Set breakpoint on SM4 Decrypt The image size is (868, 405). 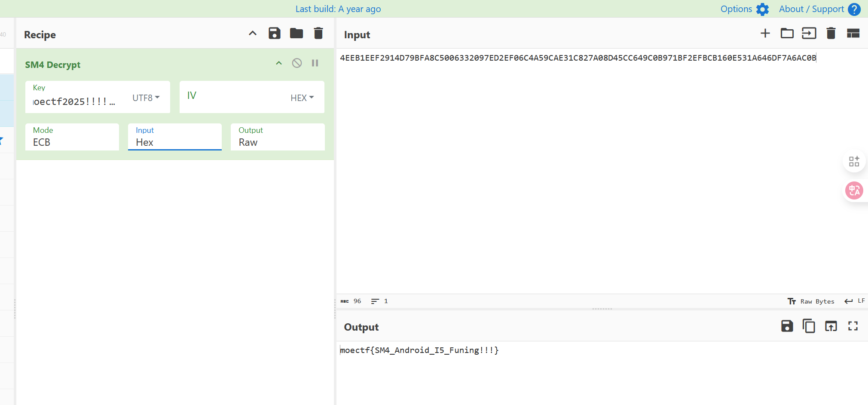click(x=315, y=63)
